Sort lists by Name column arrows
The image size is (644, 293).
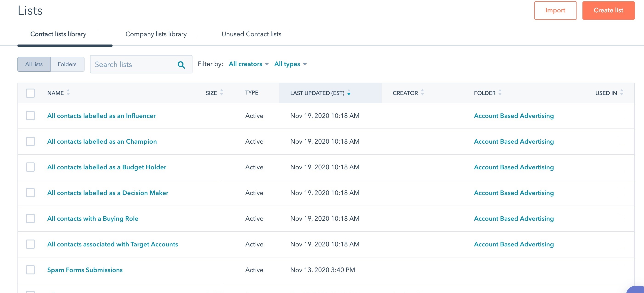coord(68,93)
